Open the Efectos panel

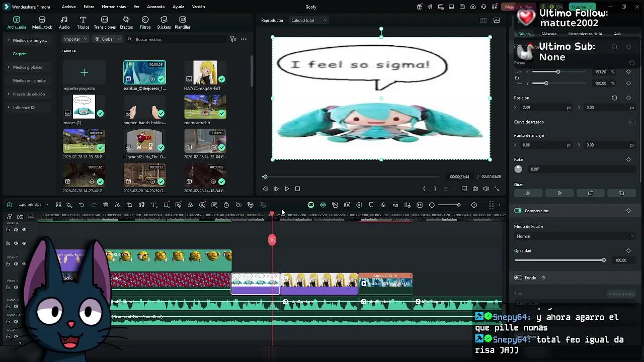[126, 22]
